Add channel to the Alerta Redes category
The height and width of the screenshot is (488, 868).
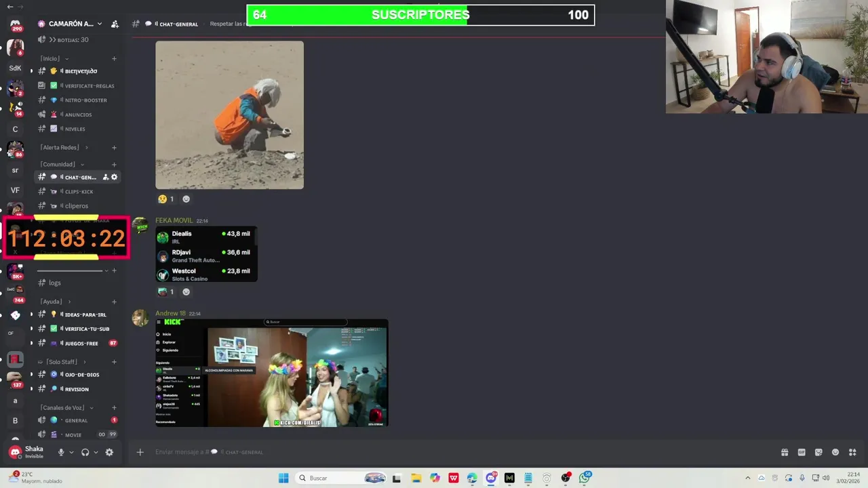[x=114, y=148]
